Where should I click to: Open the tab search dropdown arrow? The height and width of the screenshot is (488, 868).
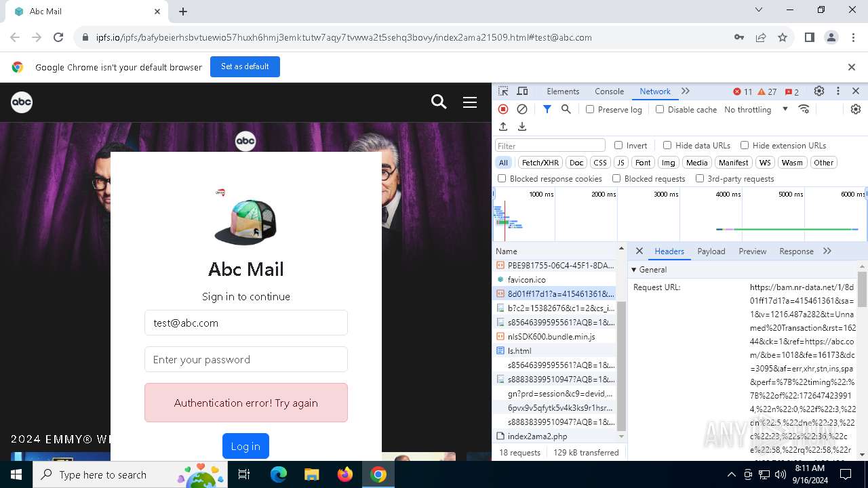click(x=759, y=10)
